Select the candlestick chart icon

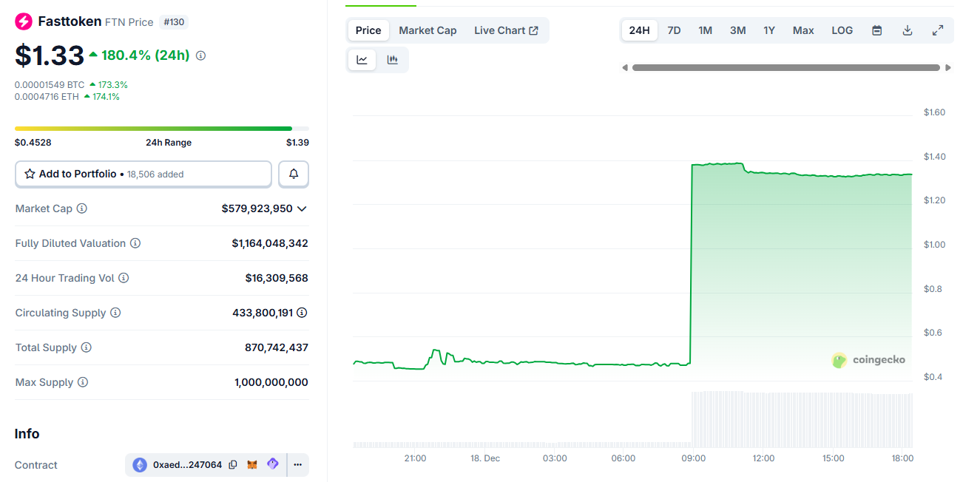click(x=392, y=60)
